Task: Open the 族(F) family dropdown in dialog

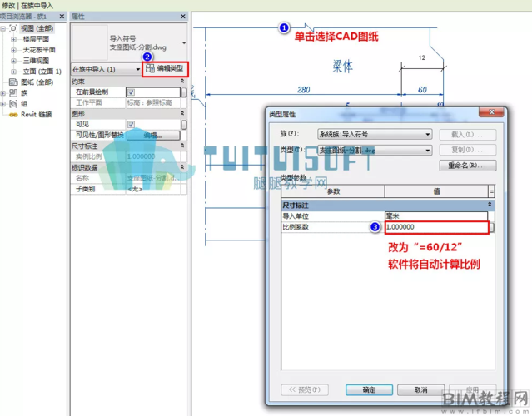Action: (x=375, y=134)
